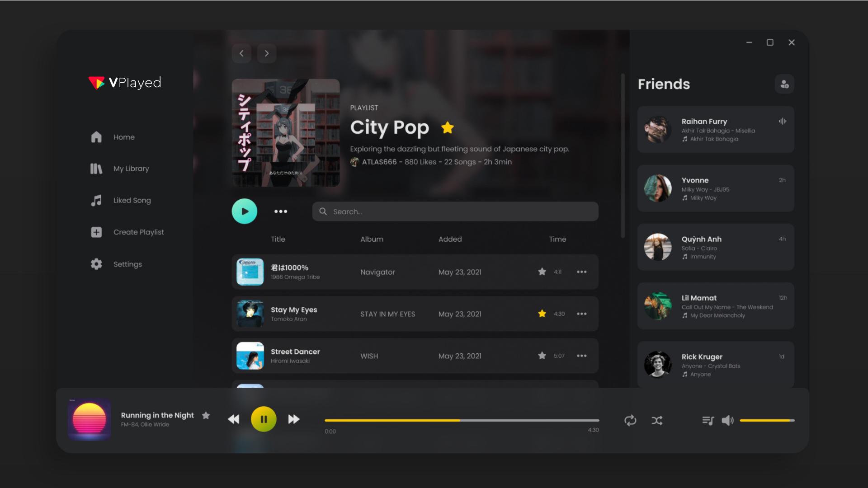The image size is (868, 488).
Task: Click the add friend icon in Friends panel
Action: 784,84
